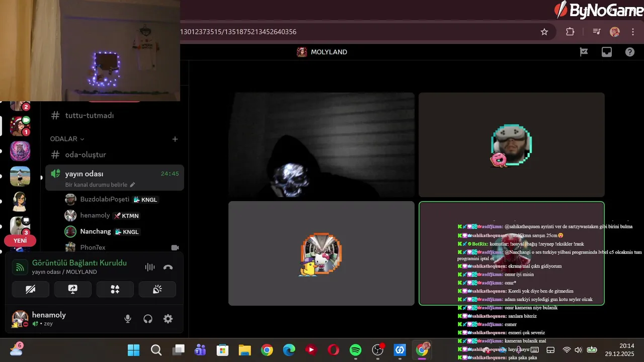Focus the green-outlined speaking tile

pyautogui.click(x=512, y=253)
